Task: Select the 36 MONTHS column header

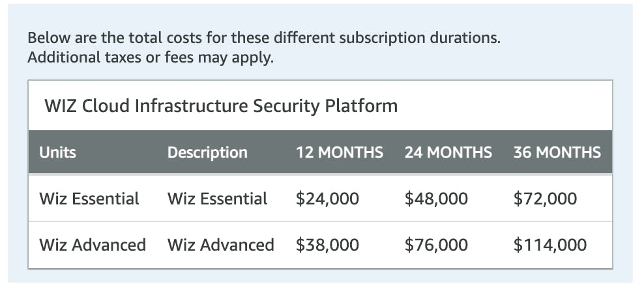Action: pyautogui.click(x=557, y=152)
